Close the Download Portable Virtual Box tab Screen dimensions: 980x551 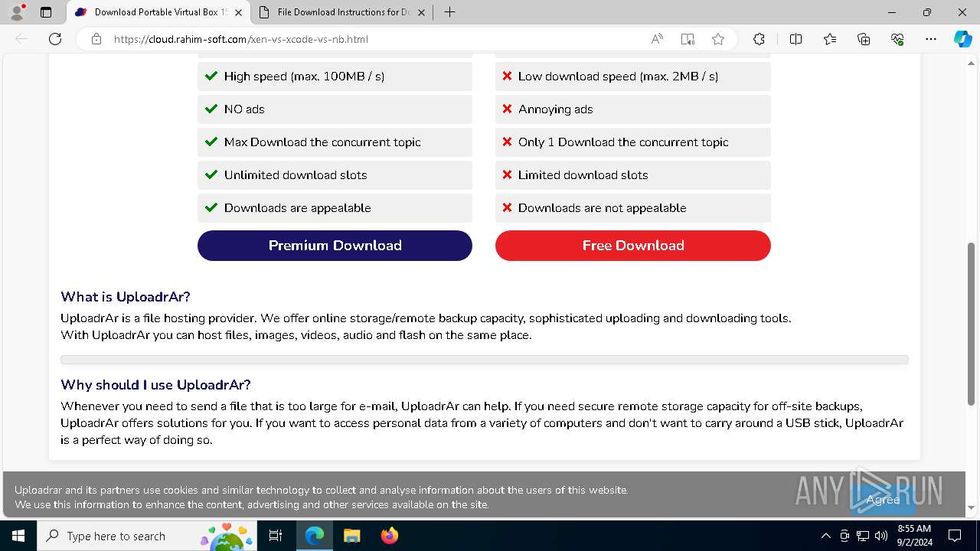[x=239, y=12]
